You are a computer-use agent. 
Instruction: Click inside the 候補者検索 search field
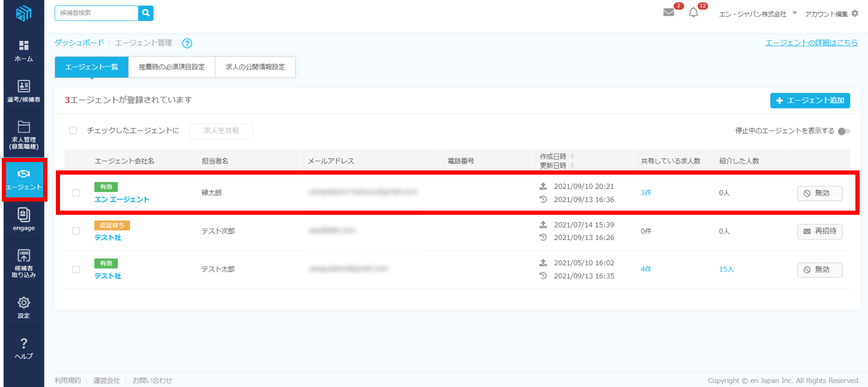(x=97, y=13)
